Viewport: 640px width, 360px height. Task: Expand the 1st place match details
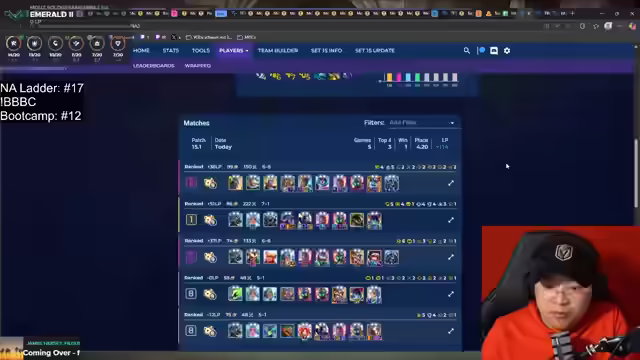(451, 220)
